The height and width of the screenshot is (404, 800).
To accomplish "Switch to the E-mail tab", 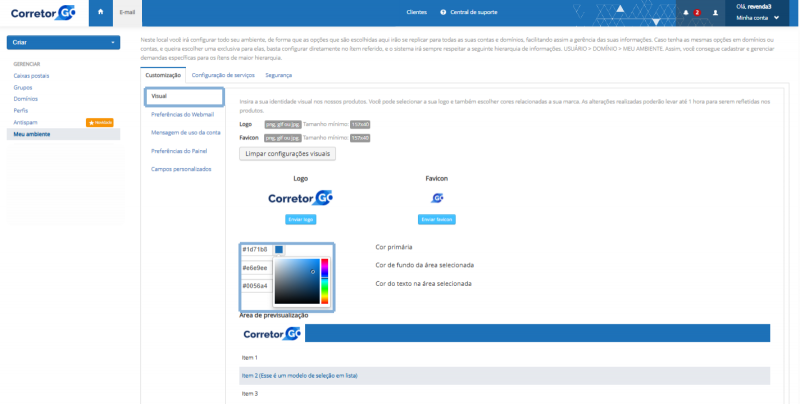I will pos(127,12).
